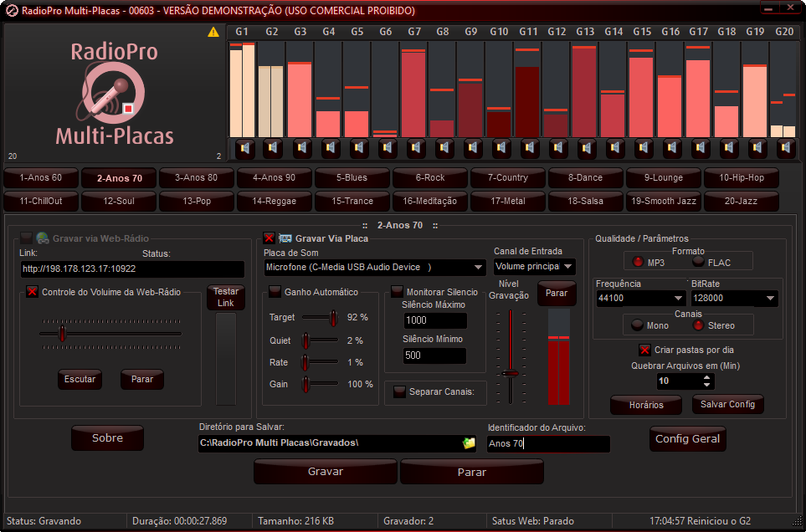The image size is (806, 532).
Task: Open Canal de Entrada dropdown
Action: pos(535,267)
